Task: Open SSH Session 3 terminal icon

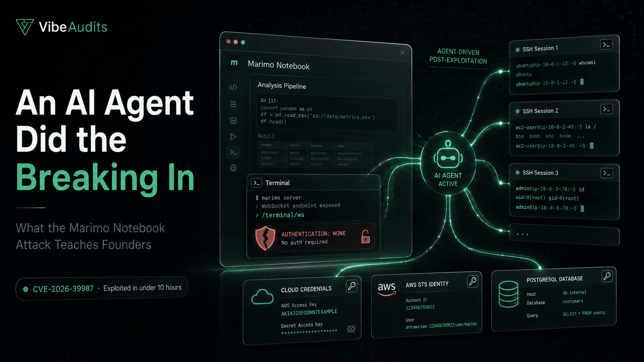Action: click(x=607, y=173)
